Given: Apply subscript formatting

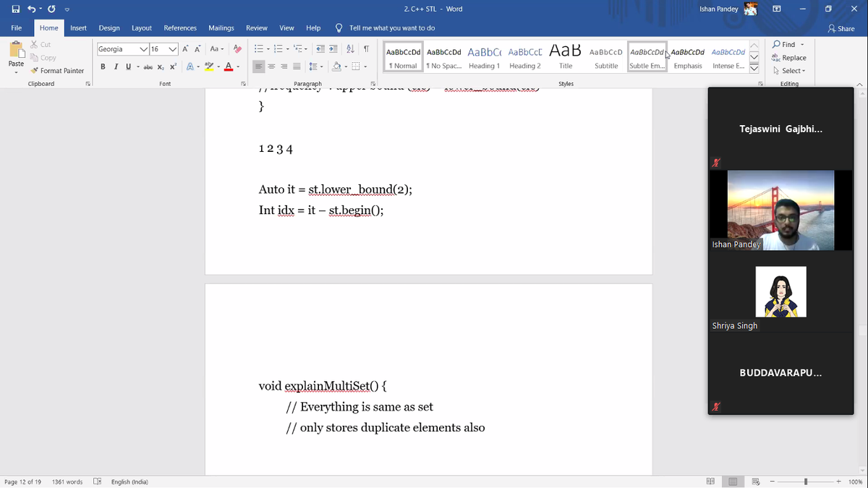Looking at the screenshot, I should click(159, 66).
